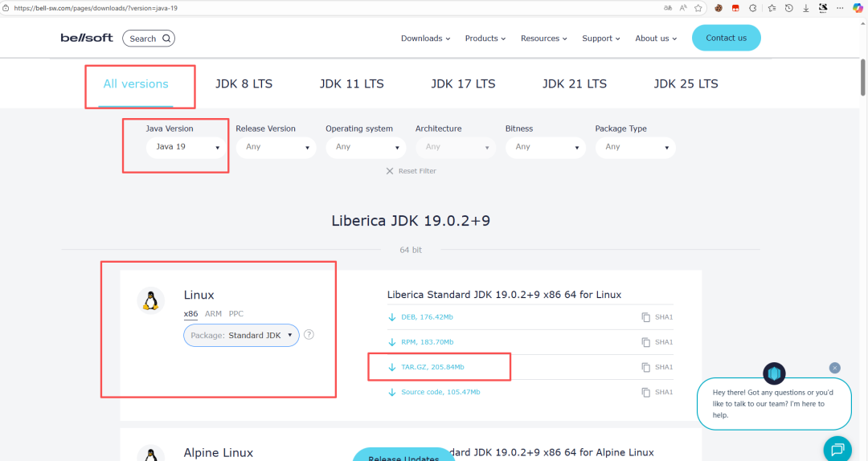Open browser history icon
Screen dimensions: 868x461
click(789, 8)
